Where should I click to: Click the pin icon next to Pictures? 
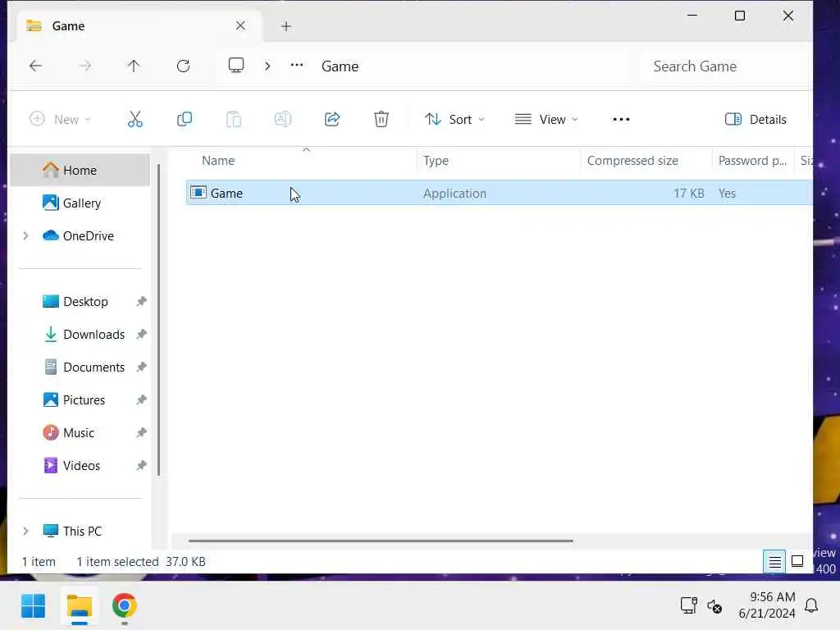[x=141, y=400]
